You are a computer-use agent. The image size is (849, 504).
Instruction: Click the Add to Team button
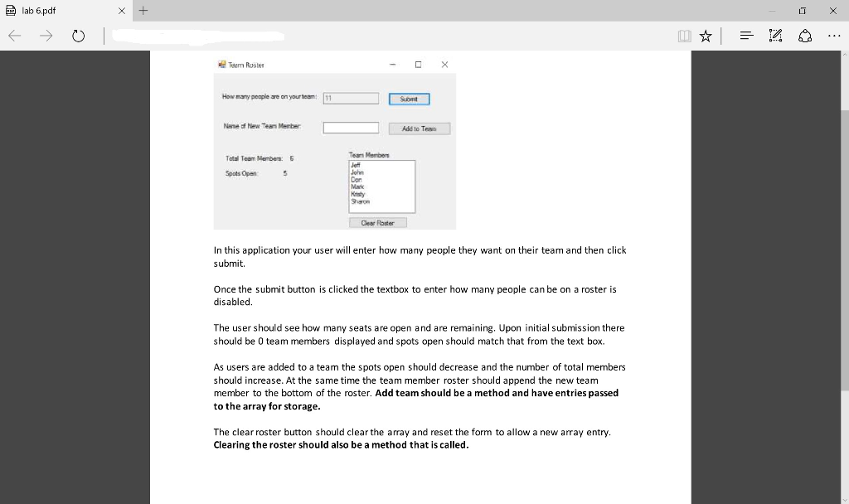pyautogui.click(x=420, y=128)
